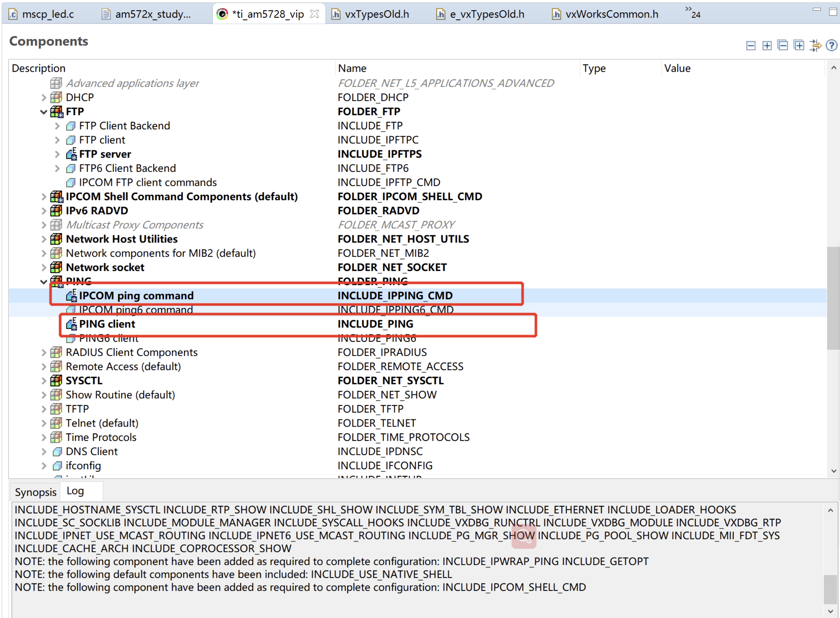Click the FTP server component icon
Image resolution: width=840 pixels, height=618 pixels.
[71, 154]
